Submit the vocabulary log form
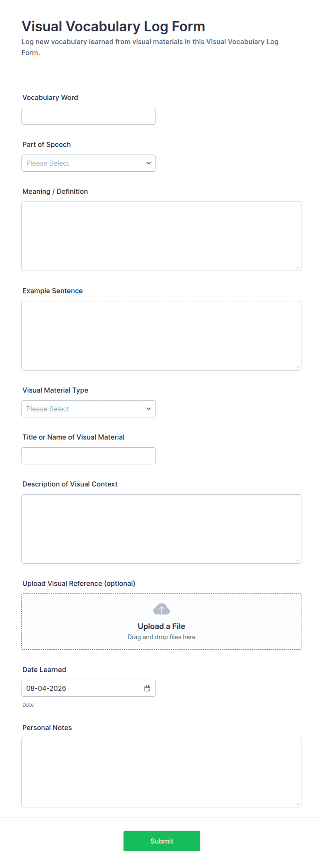The height and width of the screenshot is (868, 320). tap(162, 841)
